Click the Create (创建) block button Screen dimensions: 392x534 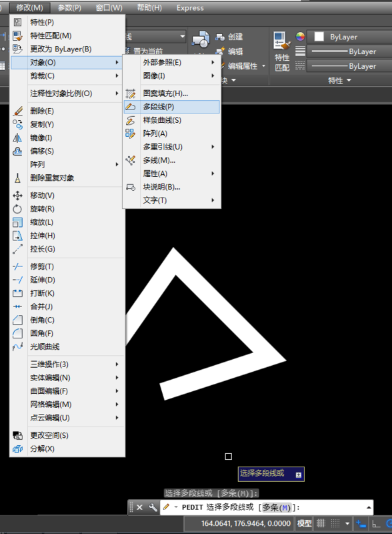(229, 37)
